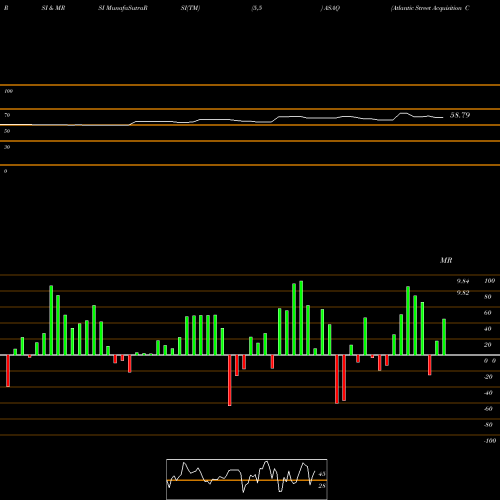Screen dimensions: 500x500
Task: Click the 40 axis label on MR panel
Action: (x=488, y=329)
